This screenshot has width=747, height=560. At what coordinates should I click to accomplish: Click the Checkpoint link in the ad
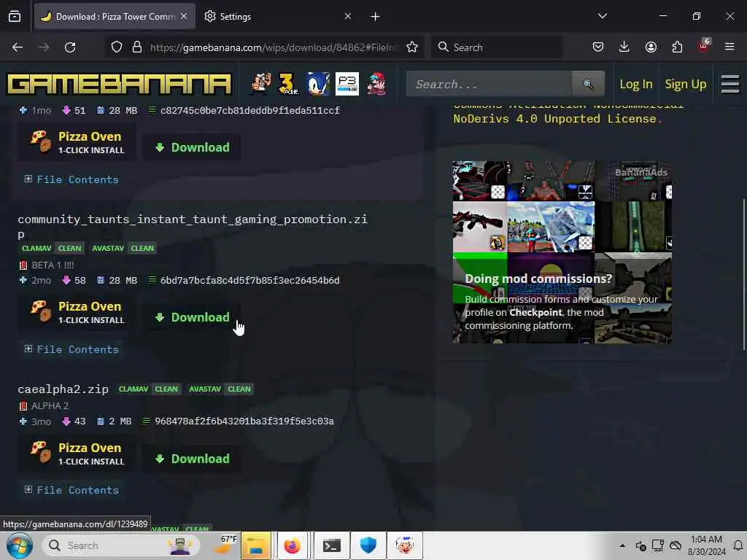535,312
